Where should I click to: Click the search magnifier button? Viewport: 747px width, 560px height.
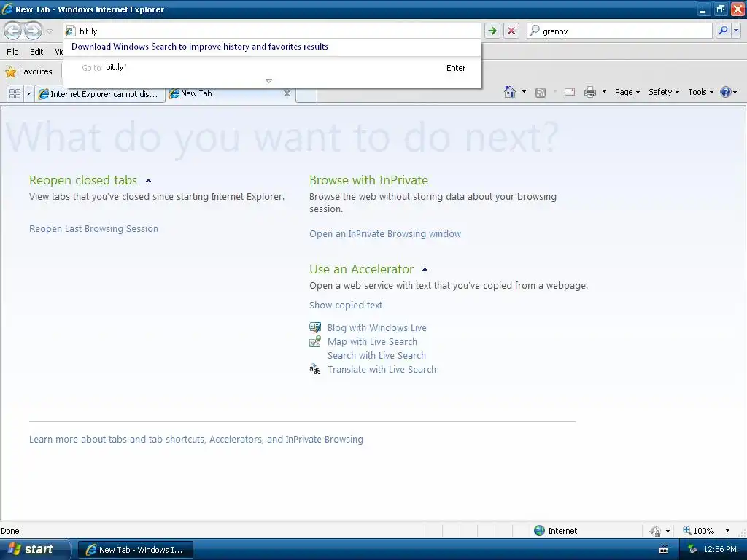[723, 31]
